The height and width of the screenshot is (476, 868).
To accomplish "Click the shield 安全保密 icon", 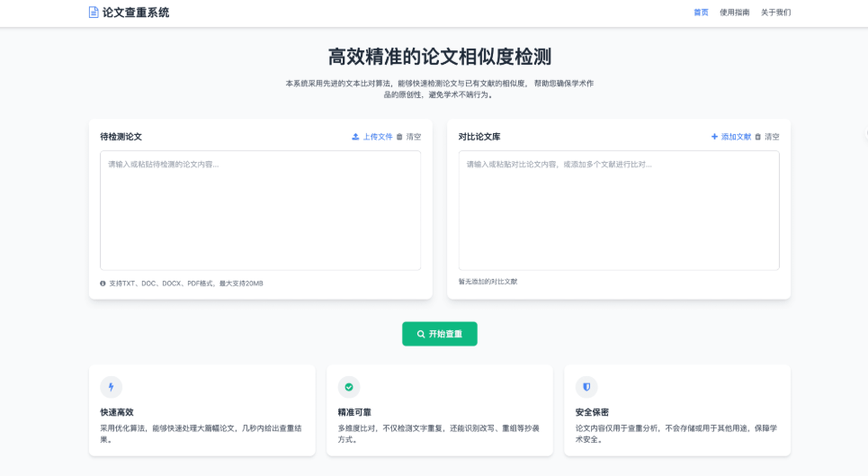I will point(586,387).
